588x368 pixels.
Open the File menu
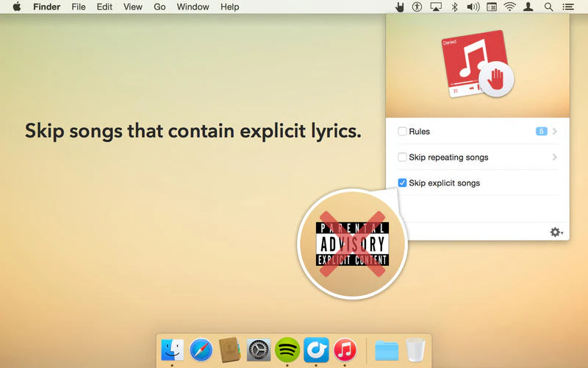pos(79,7)
